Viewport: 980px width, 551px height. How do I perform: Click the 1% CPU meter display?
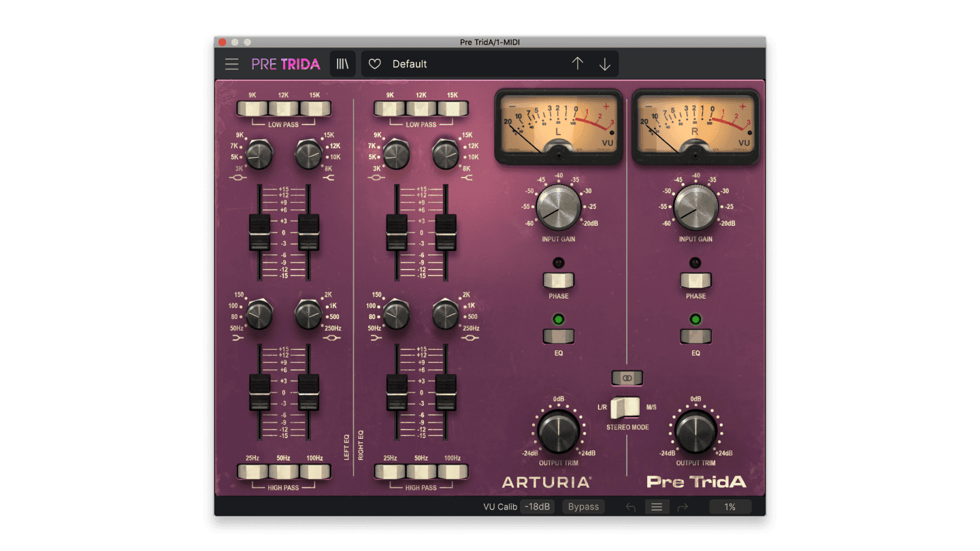click(730, 507)
